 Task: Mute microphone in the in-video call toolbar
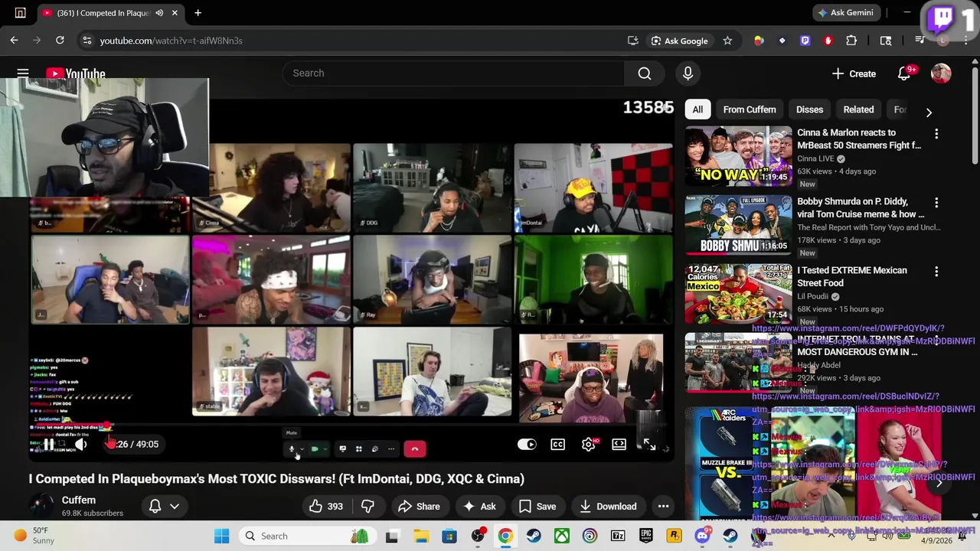coord(291,449)
